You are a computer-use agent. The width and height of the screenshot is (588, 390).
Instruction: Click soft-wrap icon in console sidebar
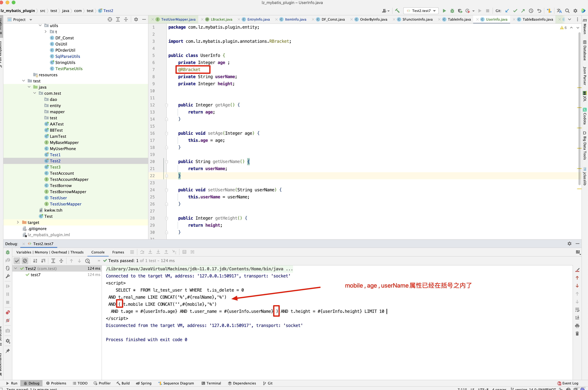[x=577, y=310]
